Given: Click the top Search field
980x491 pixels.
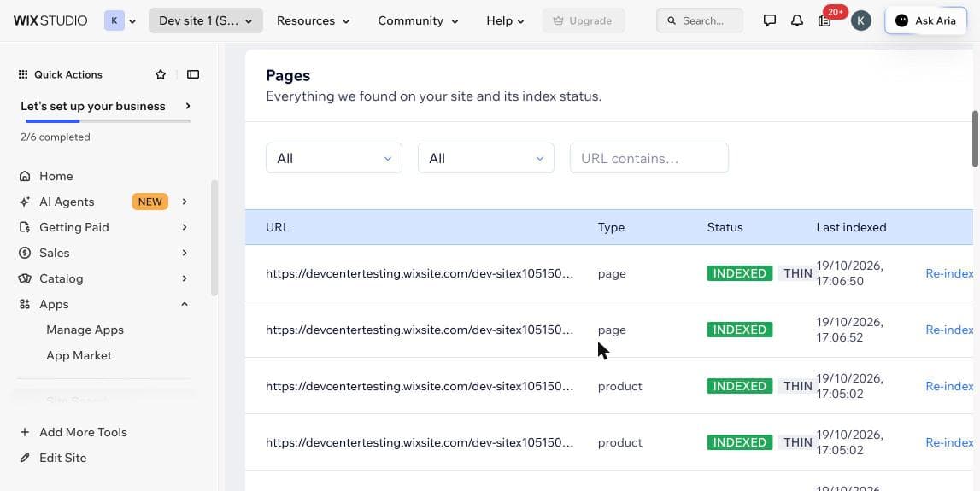Looking at the screenshot, I should pos(700,20).
